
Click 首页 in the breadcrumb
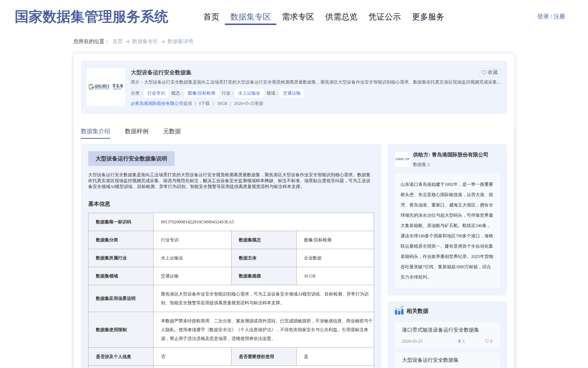[x=118, y=42]
